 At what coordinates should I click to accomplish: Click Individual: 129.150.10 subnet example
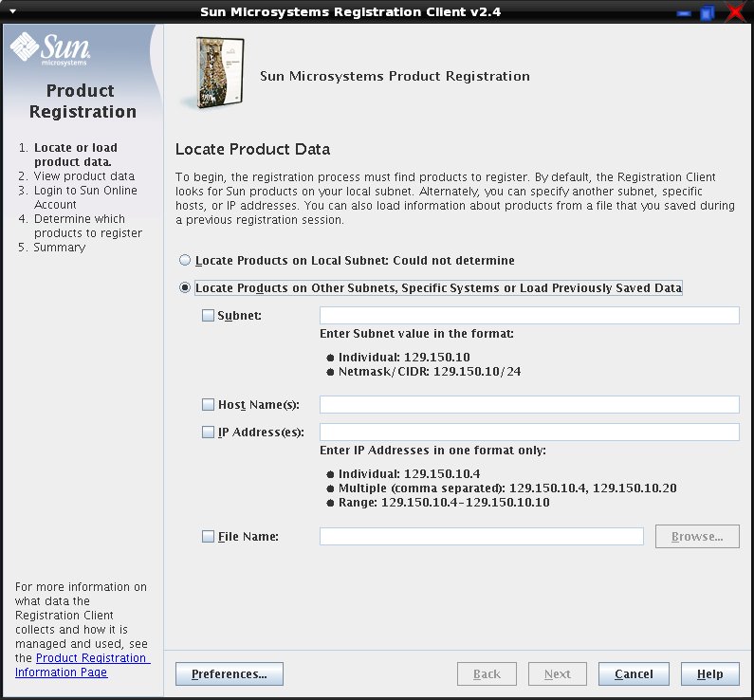point(404,357)
